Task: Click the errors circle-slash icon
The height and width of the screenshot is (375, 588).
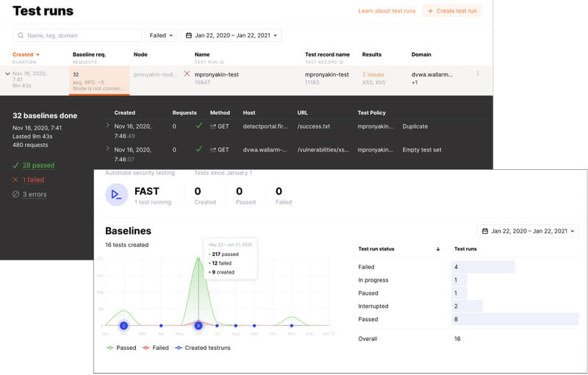Action: [x=15, y=194]
